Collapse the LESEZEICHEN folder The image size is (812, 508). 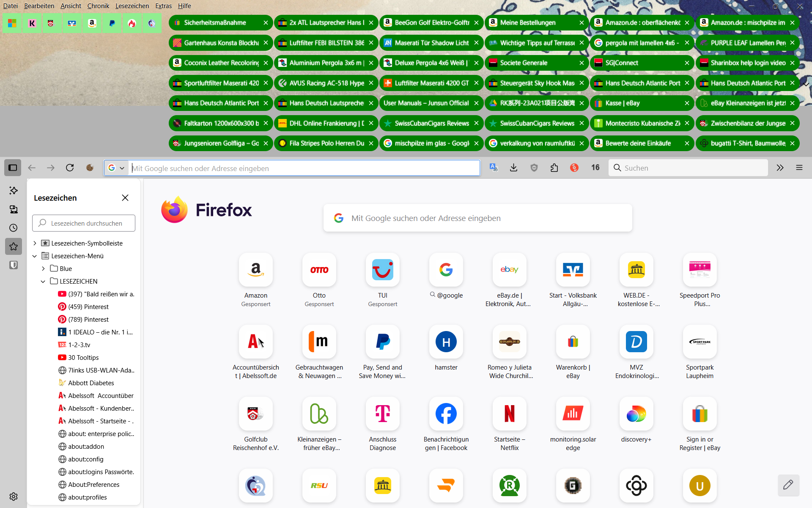coord(43,282)
